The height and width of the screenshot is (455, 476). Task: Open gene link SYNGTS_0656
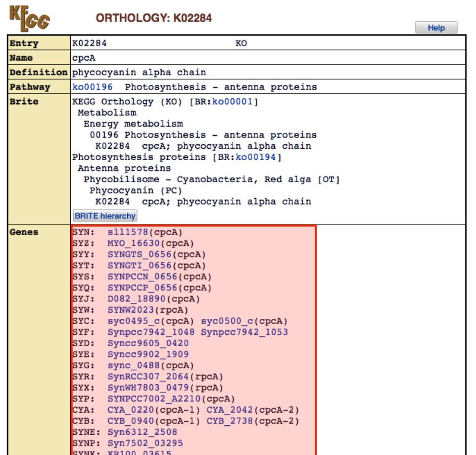(140, 254)
